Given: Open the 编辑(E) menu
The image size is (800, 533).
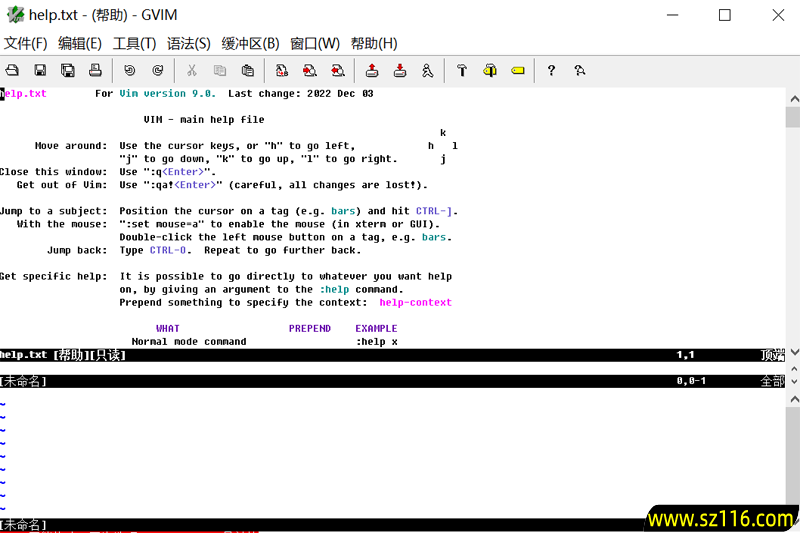Looking at the screenshot, I should [80, 43].
